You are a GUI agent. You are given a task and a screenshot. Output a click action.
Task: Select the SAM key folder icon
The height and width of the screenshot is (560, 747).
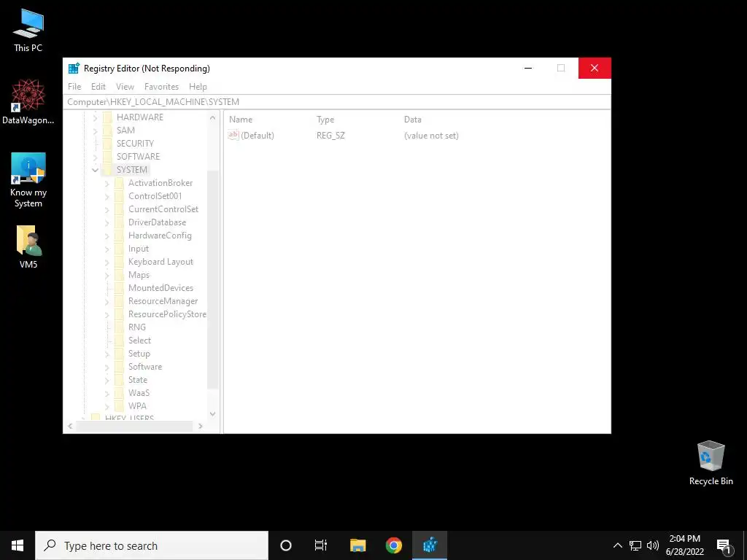(x=108, y=130)
